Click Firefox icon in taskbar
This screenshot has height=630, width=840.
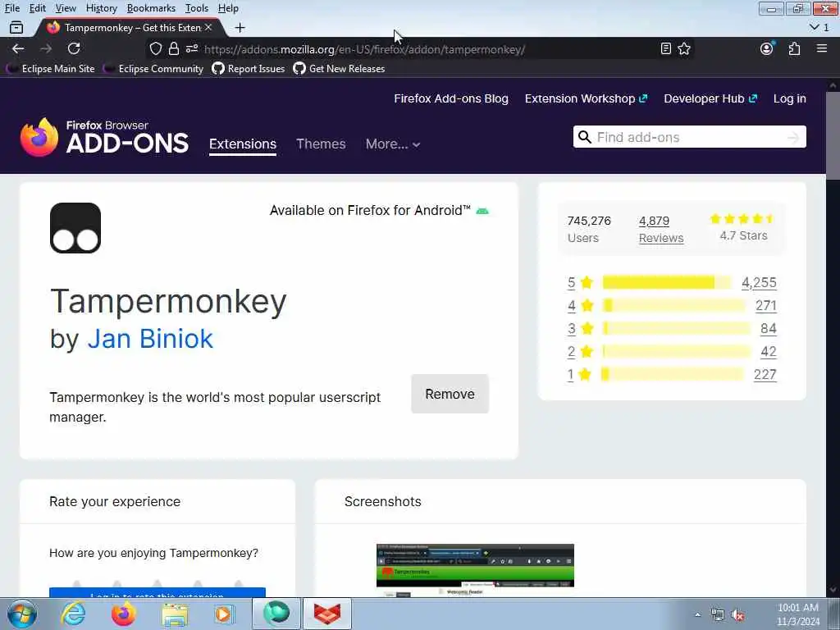coord(124,614)
